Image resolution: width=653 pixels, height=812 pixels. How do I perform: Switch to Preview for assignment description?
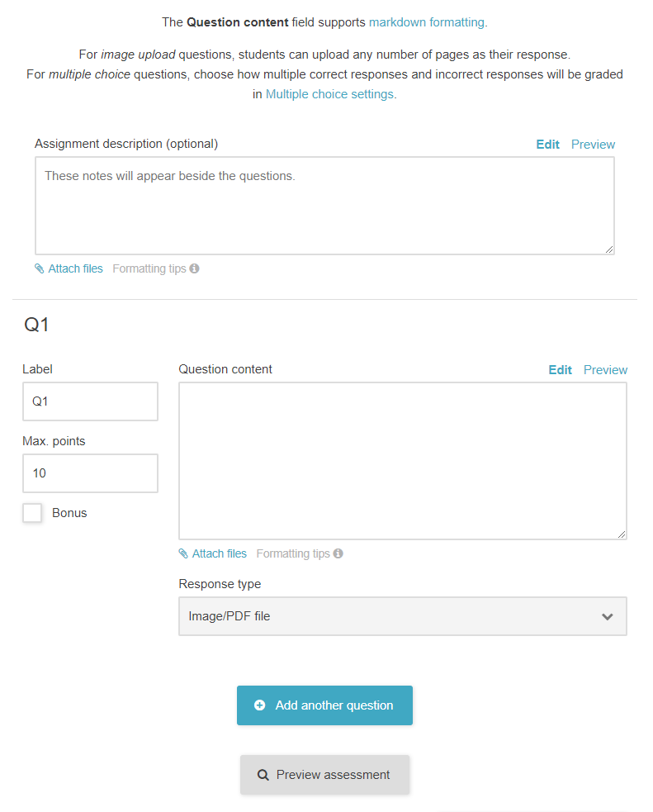tap(593, 144)
